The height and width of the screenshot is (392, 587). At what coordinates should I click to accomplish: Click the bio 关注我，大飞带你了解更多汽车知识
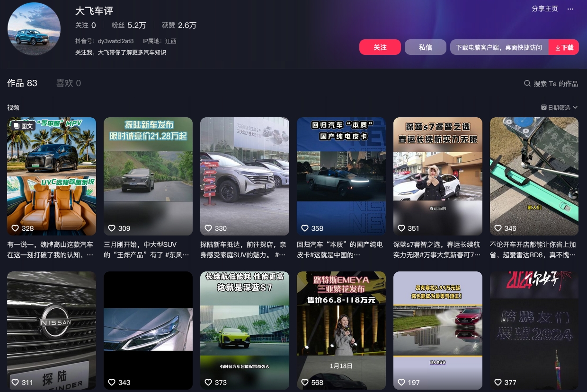click(121, 52)
